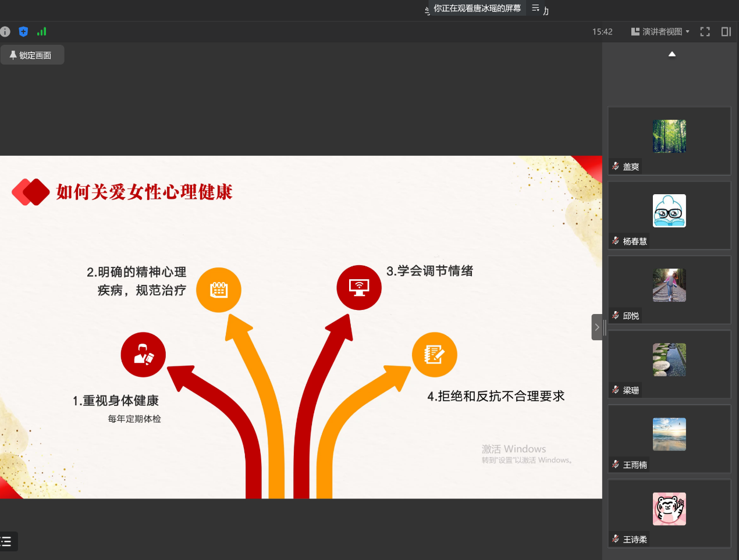Screen dimensions: 739x560
Task: Click the shared slide title 如何关爱女性心理健康
Action: point(144,192)
